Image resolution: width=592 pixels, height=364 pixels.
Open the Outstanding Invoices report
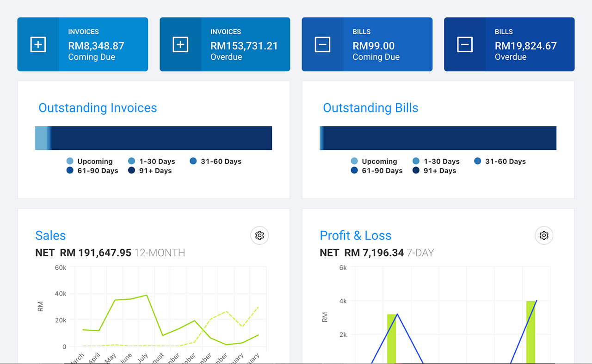98,108
